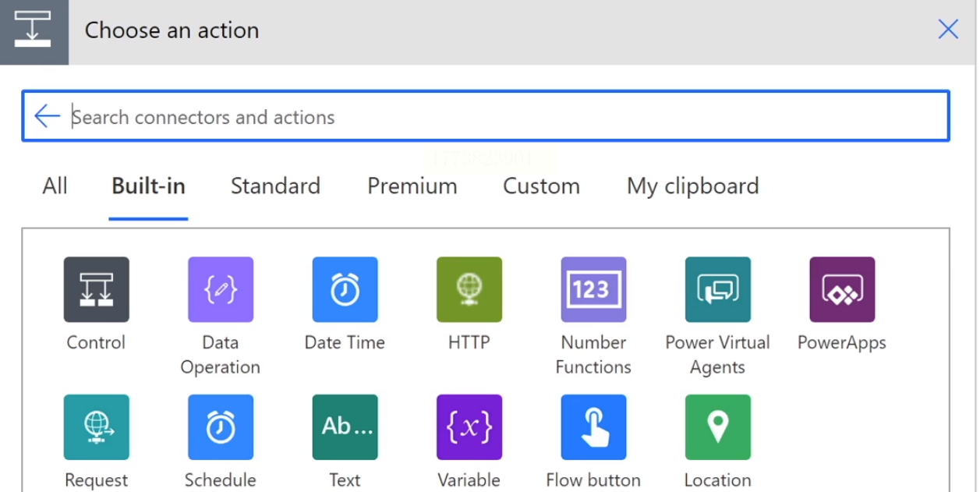This screenshot has height=492, width=980.
Task: Select the green HTTP connector
Action: [x=469, y=290]
